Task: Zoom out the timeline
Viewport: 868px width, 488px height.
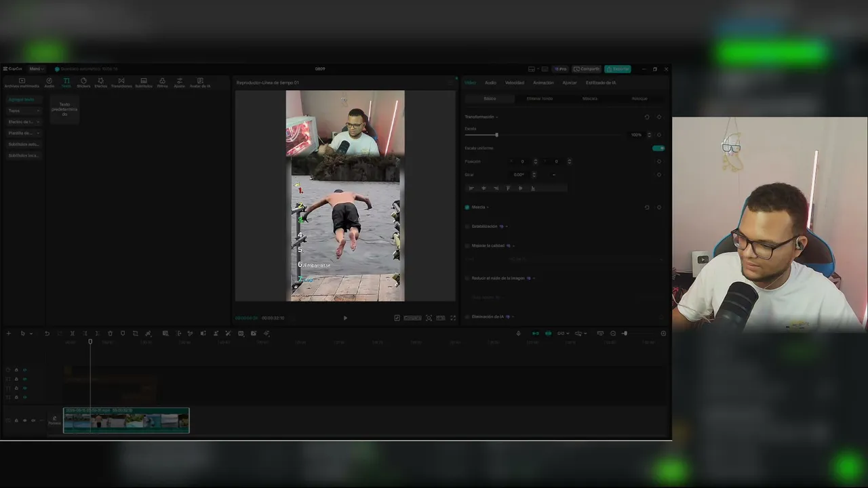Action: (x=613, y=333)
